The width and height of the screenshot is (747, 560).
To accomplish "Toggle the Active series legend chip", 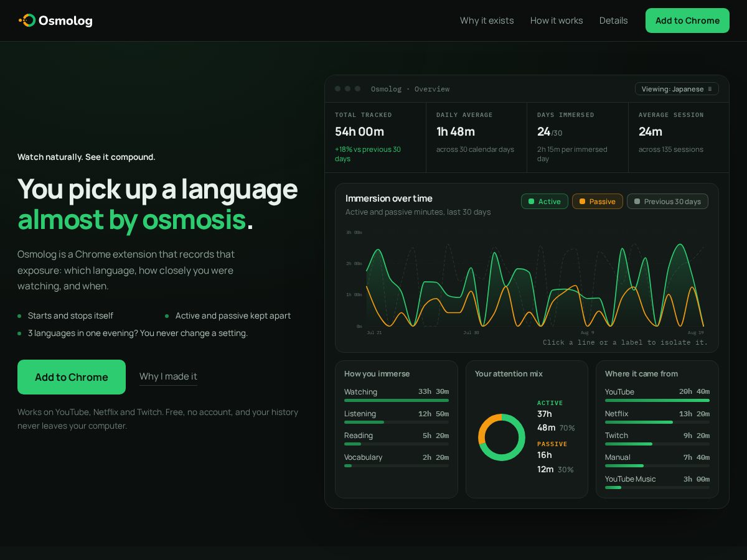I will [x=545, y=202].
